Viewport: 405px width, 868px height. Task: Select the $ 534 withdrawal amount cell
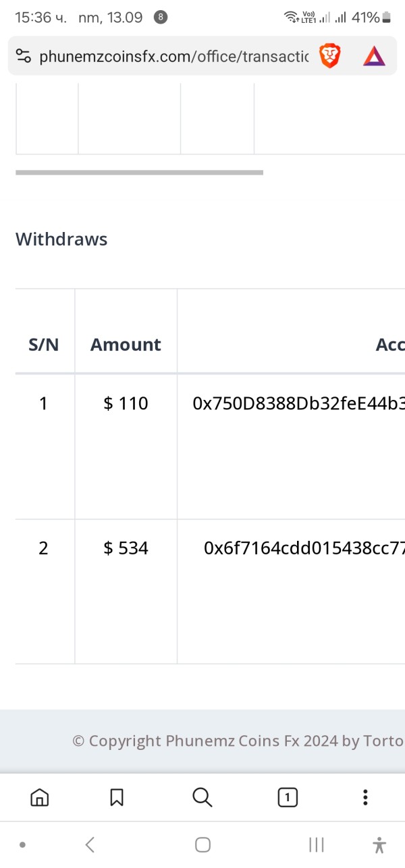point(126,548)
